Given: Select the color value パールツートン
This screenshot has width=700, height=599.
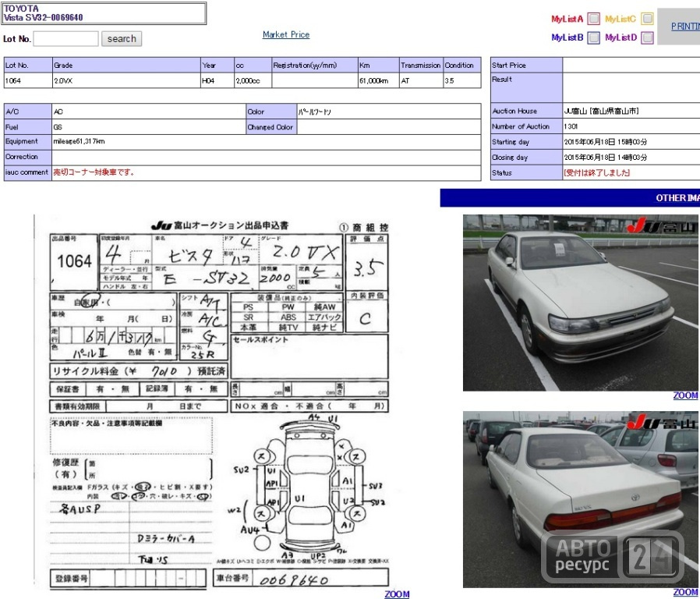Looking at the screenshot, I should coord(315,112).
